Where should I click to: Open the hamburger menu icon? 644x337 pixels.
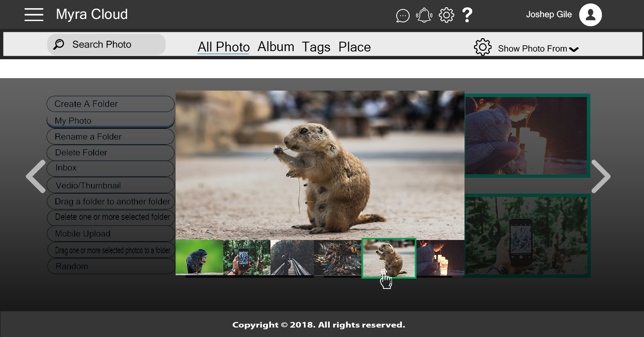pos(34,15)
